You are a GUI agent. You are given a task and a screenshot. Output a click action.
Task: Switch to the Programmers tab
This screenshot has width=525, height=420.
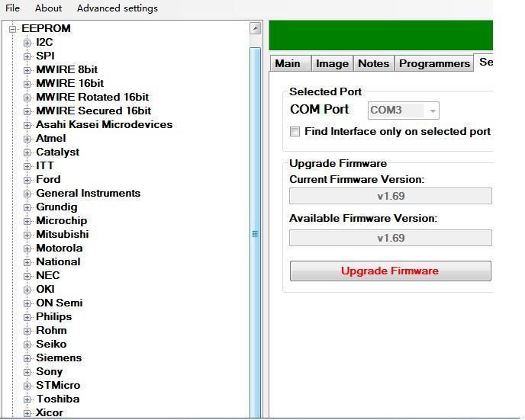[434, 63]
